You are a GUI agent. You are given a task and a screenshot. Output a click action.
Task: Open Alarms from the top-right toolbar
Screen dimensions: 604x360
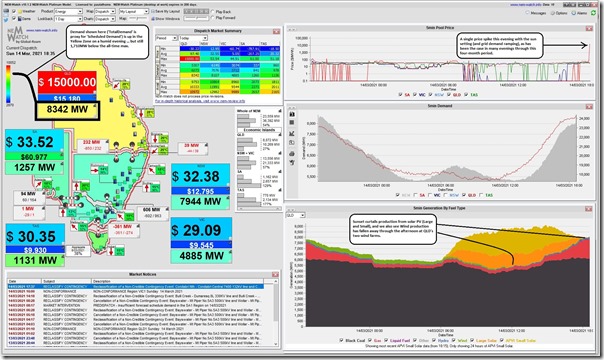pyautogui.click(x=580, y=13)
